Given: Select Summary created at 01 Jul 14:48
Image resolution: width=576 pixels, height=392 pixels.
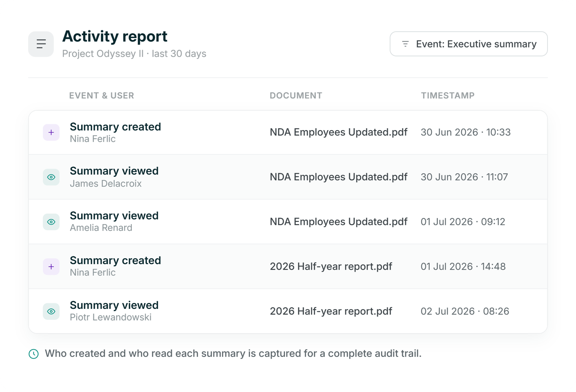Looking at the screenshot, I should pyautogui.click(x=115, y=260).
